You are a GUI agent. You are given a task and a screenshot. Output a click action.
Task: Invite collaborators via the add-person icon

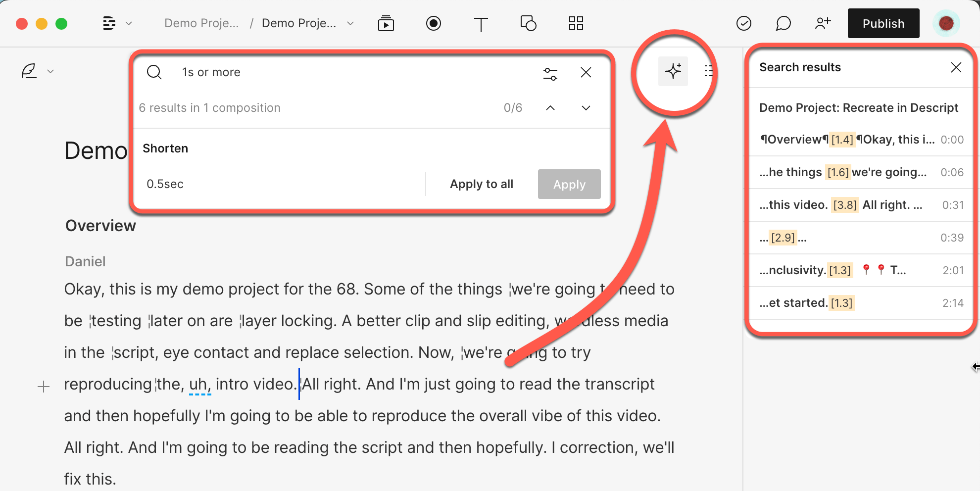pos(823,23)
